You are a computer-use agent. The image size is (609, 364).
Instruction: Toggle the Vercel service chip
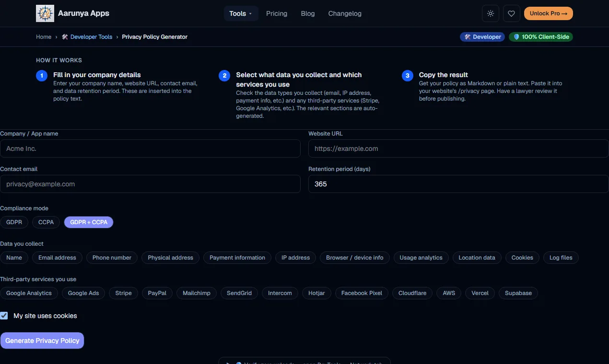(480, 293)
